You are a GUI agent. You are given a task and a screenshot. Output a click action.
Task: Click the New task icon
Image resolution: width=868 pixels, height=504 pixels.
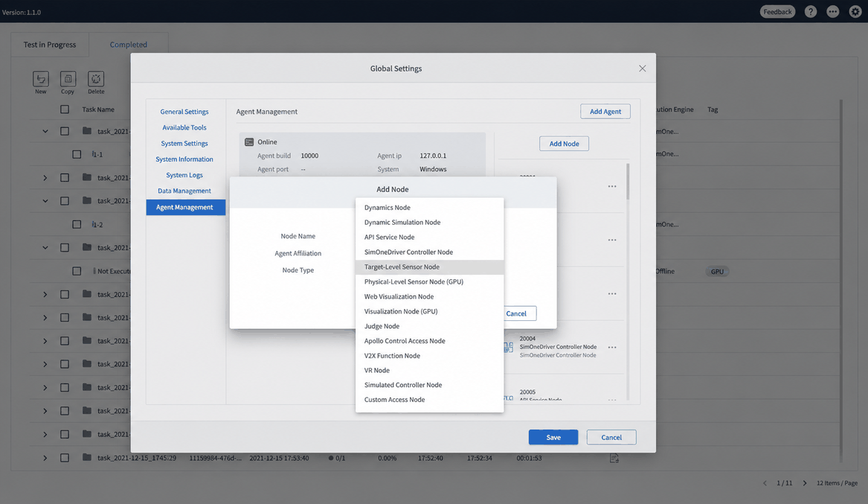click(x=40, y=79)
